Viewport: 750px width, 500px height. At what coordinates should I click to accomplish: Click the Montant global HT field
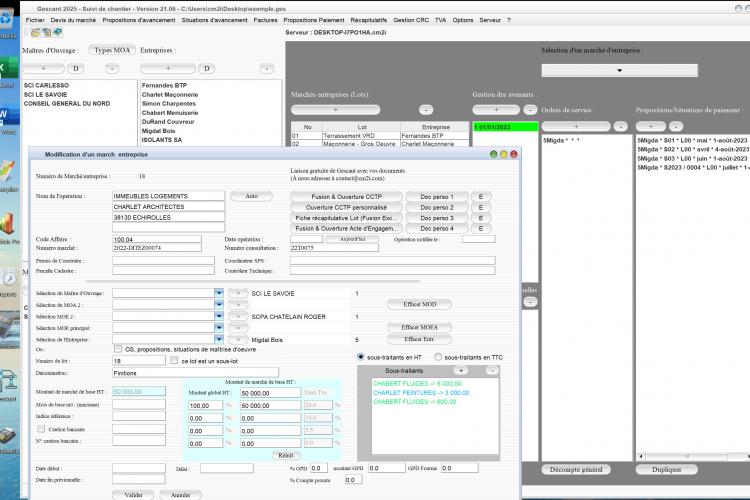point(270,393)
